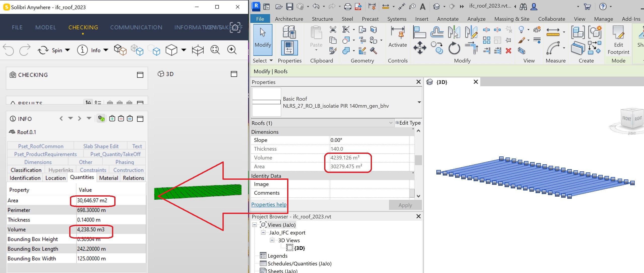Click the Save icon in Revit Quick Access Toolbar
Screen dimensions: 644x273
click(x=289, y=7)
